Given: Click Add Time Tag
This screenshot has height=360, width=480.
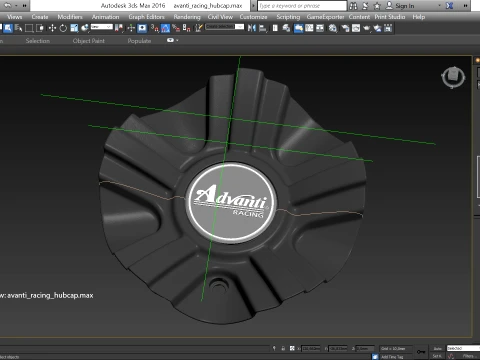Looking at the screenshot, I should [x=392, y=357].
